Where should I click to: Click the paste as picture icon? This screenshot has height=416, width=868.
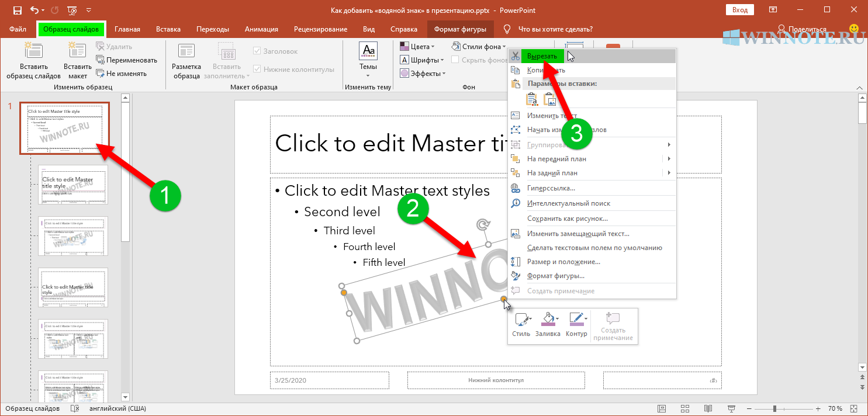pyautogui.click(x=550, y=99)
